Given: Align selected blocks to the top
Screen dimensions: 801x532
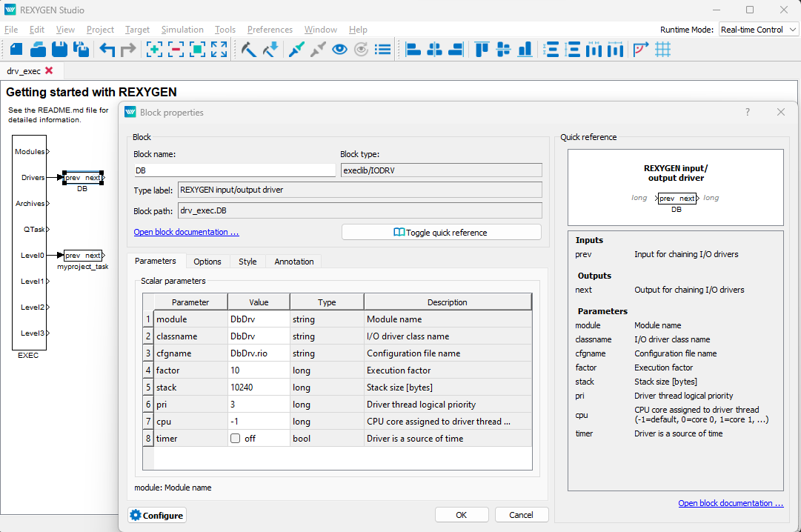Looking at the screenshot, I should (482, 50).
